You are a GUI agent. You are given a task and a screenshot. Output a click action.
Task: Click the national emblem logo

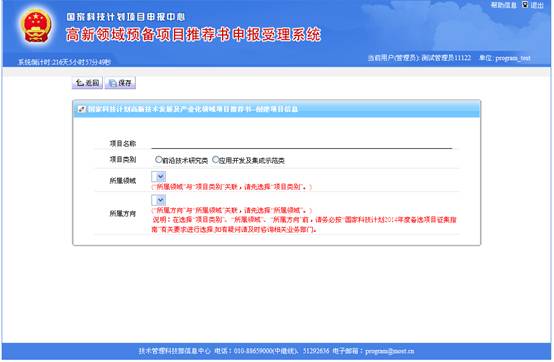pyautogui.click(x=36, y=26)
